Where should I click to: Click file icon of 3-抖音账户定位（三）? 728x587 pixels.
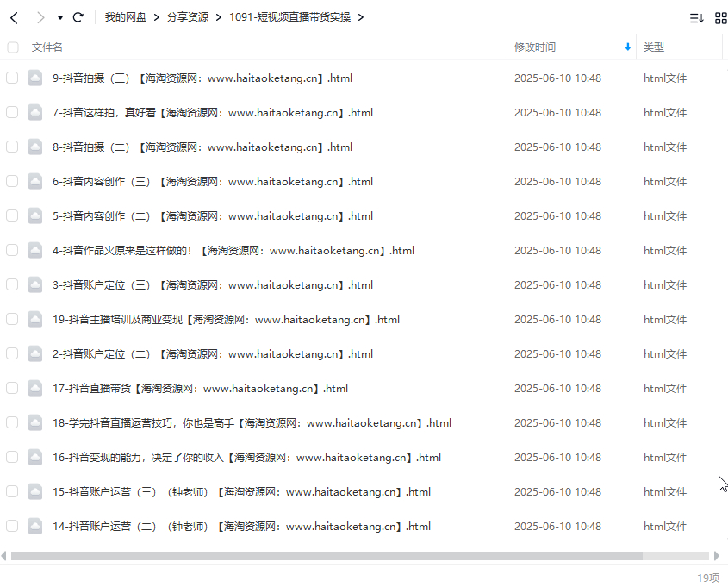[35, 285]
